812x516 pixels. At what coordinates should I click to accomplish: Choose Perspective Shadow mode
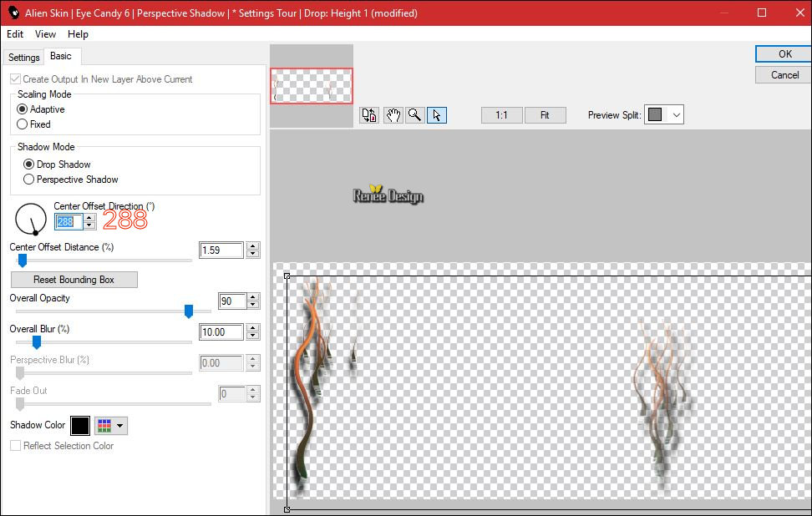pos(28,179)
